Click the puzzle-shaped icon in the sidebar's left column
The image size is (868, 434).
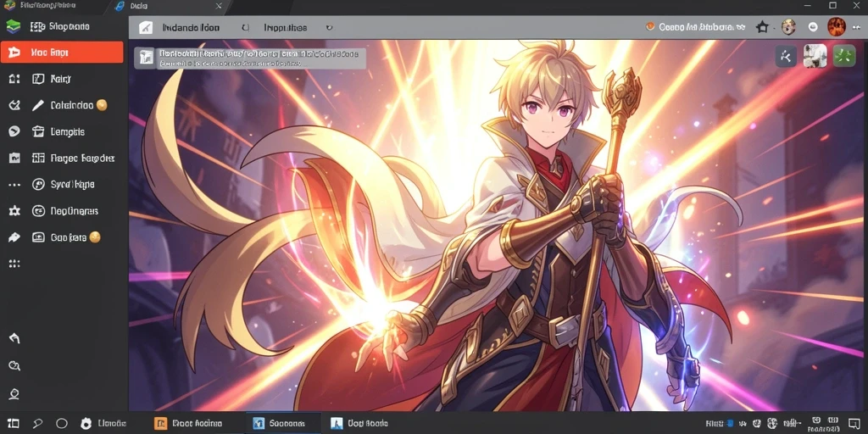pos(14,211)
